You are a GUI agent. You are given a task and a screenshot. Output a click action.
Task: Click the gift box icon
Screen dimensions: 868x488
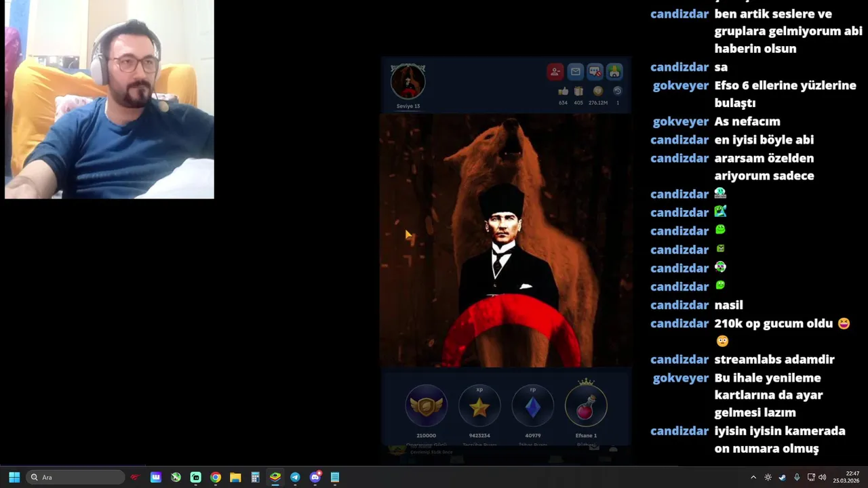578,91
